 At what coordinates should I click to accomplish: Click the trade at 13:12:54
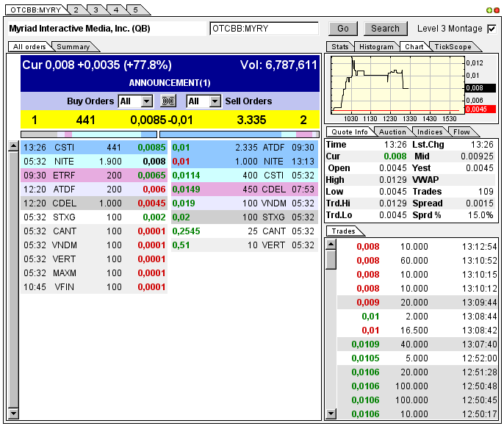(417, 246)
